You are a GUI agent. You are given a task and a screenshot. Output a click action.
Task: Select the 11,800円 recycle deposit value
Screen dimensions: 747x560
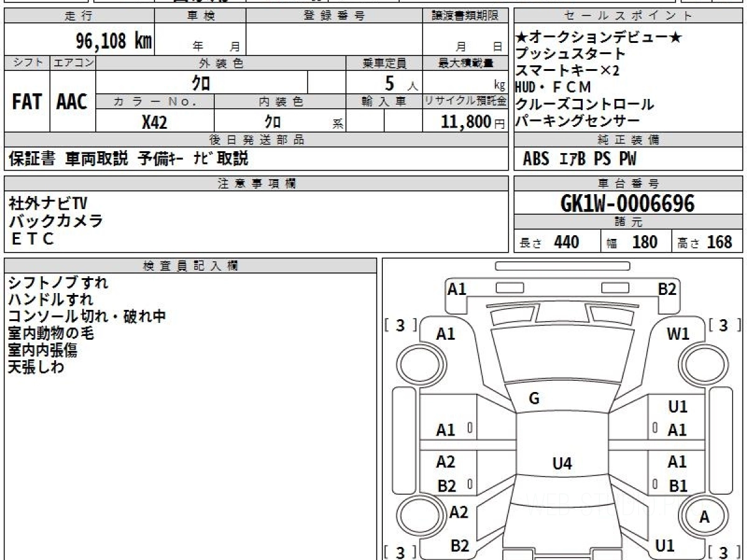[x=473, y=122]
